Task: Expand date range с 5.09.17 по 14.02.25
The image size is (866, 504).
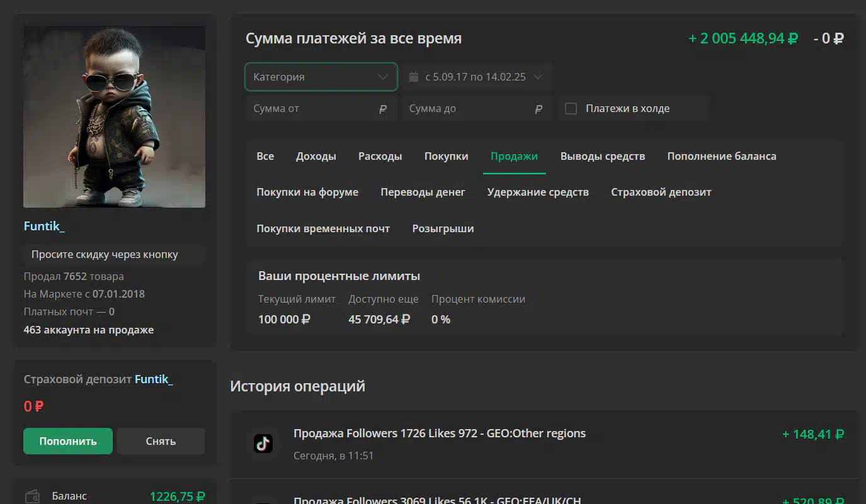Action: [477, 77]
